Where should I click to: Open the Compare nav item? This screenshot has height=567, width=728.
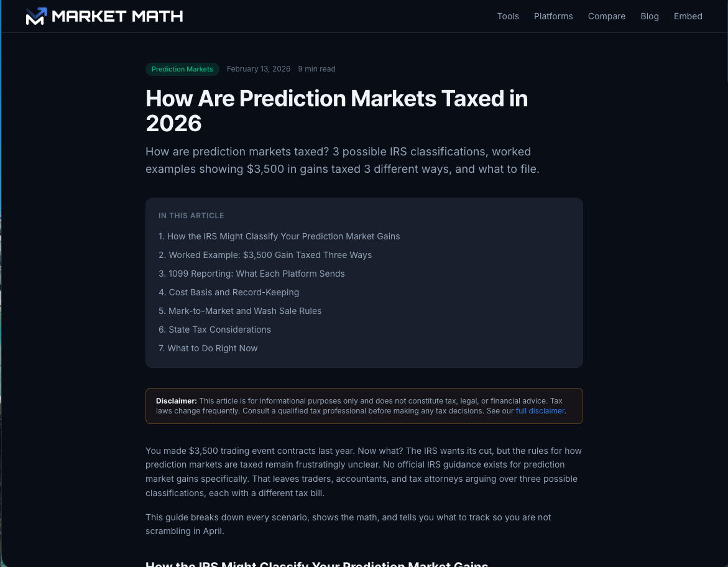tap(607, 16)
